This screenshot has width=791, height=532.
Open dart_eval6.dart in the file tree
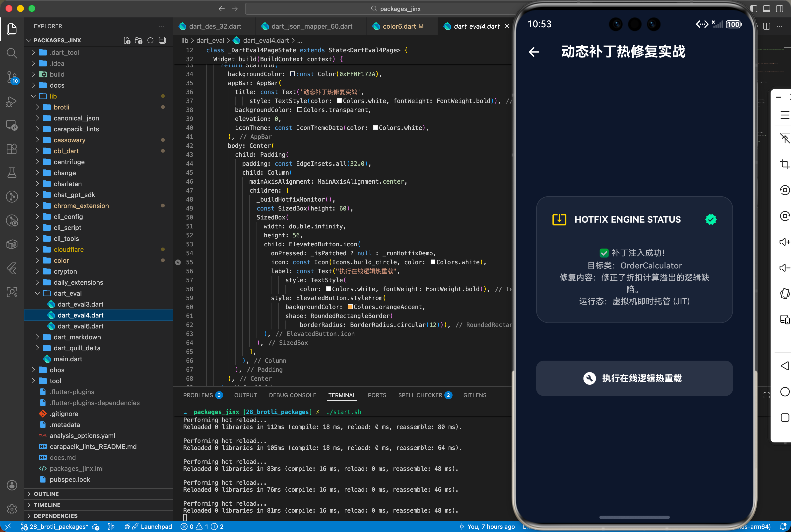tap(80, 326)
